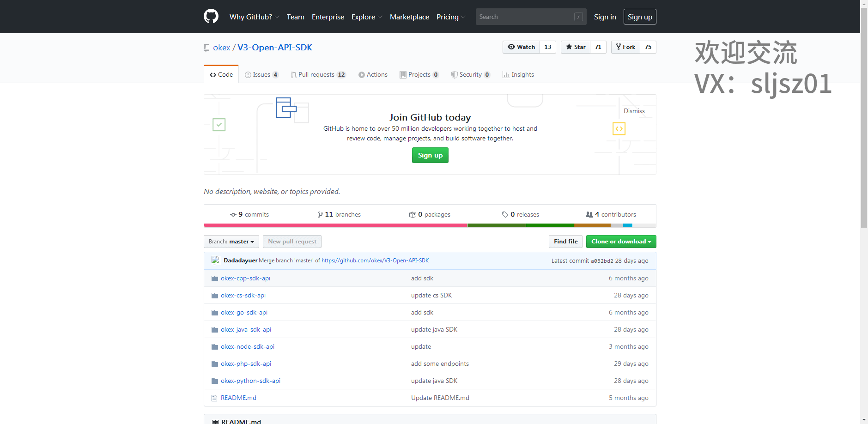Click the branches icon next to 11
The height and width of the screenshot is (424, 868).
320,215
